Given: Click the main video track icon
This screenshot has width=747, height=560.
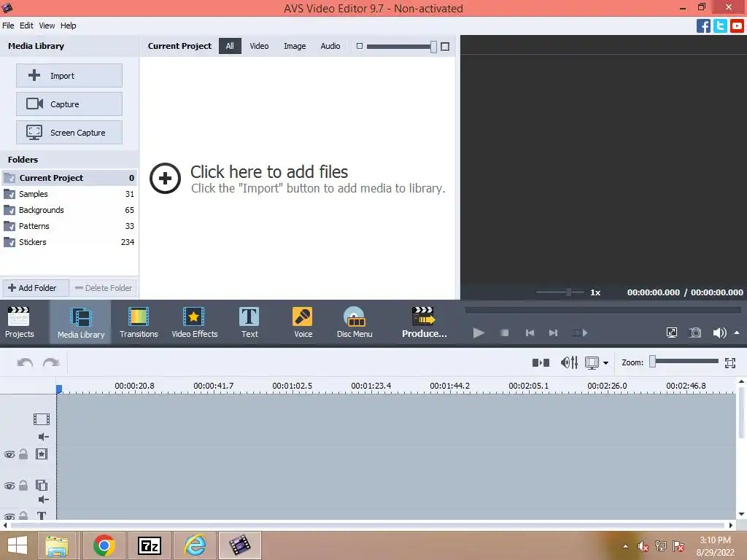Looking at the screenshot, I should coord(42,419).
